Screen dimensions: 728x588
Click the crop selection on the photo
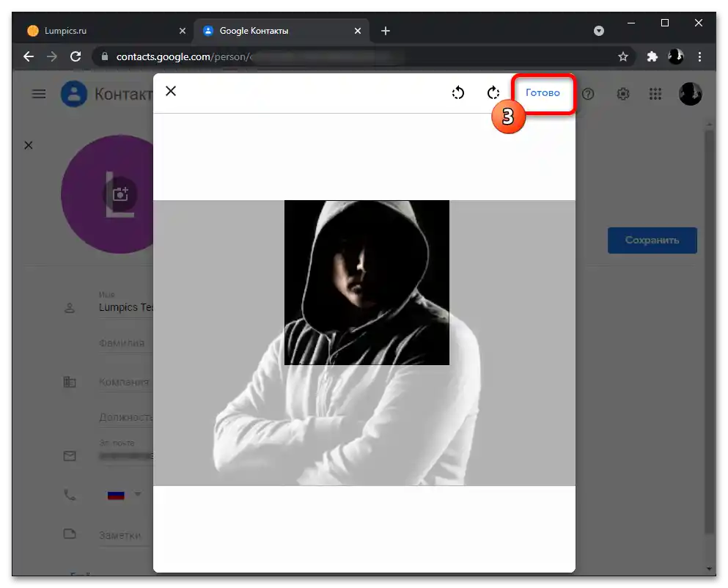367,282
